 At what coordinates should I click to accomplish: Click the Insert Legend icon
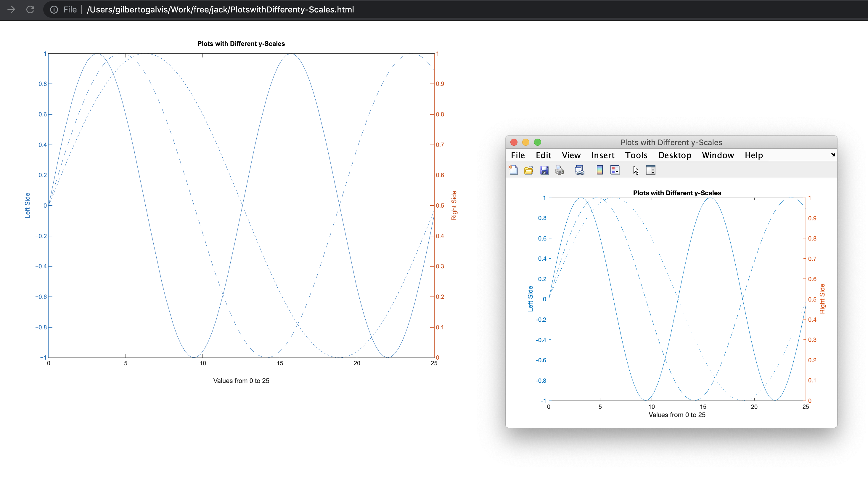[615, 170]
